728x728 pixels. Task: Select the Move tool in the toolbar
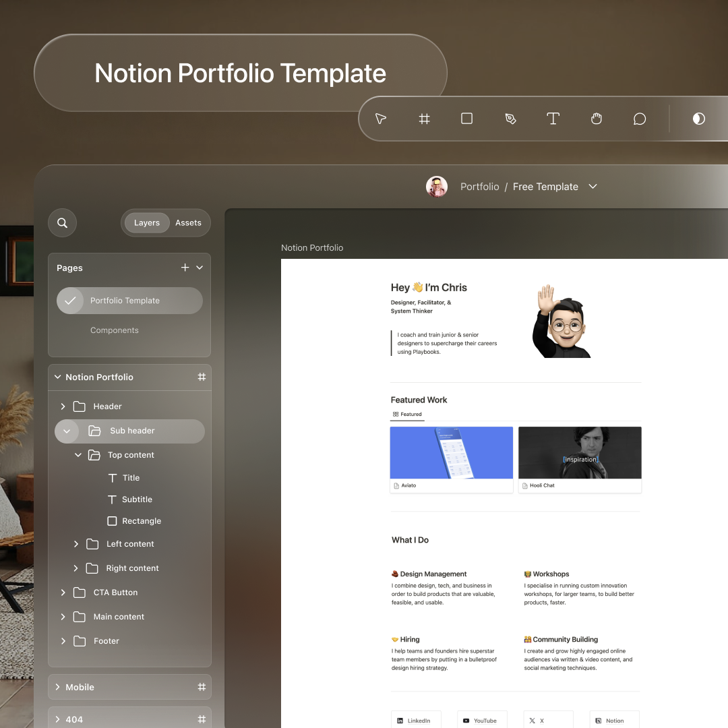pyautogui.click(x=380, y=119)
